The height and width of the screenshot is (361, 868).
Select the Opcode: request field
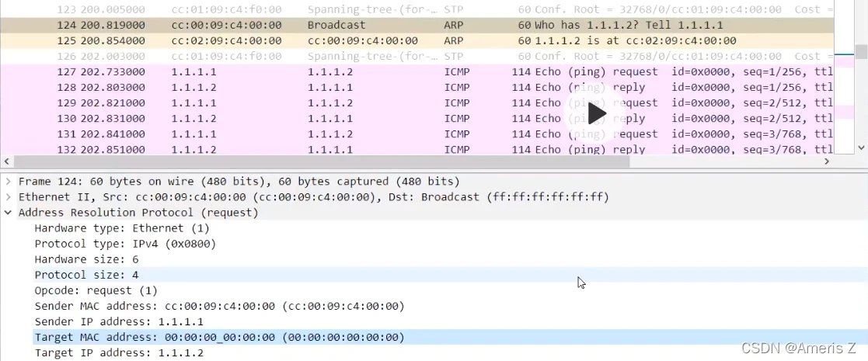[96, 290]
